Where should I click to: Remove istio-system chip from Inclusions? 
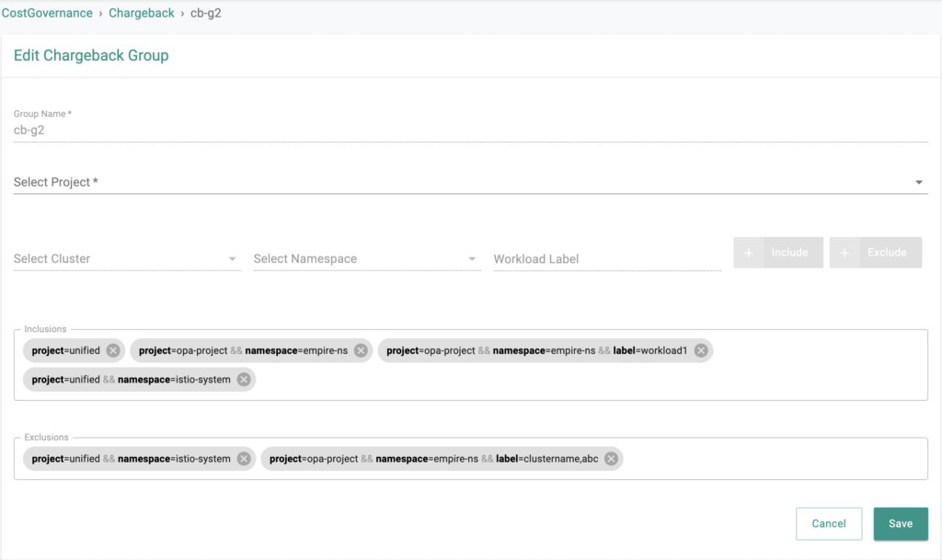click(x=244, y=379)
